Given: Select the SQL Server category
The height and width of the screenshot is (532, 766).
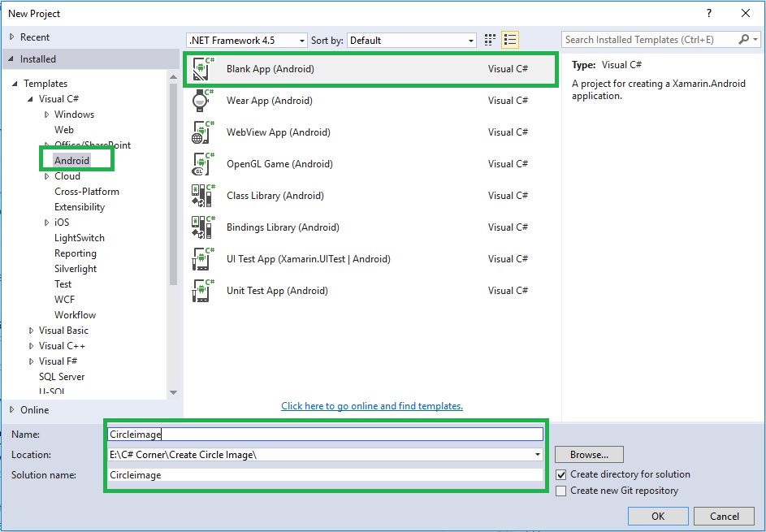Looking at the screenshot, I should [x=62, y=377].
